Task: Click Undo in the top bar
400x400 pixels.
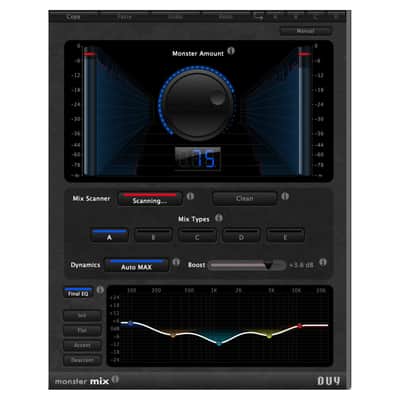Action: coord(175,17)
